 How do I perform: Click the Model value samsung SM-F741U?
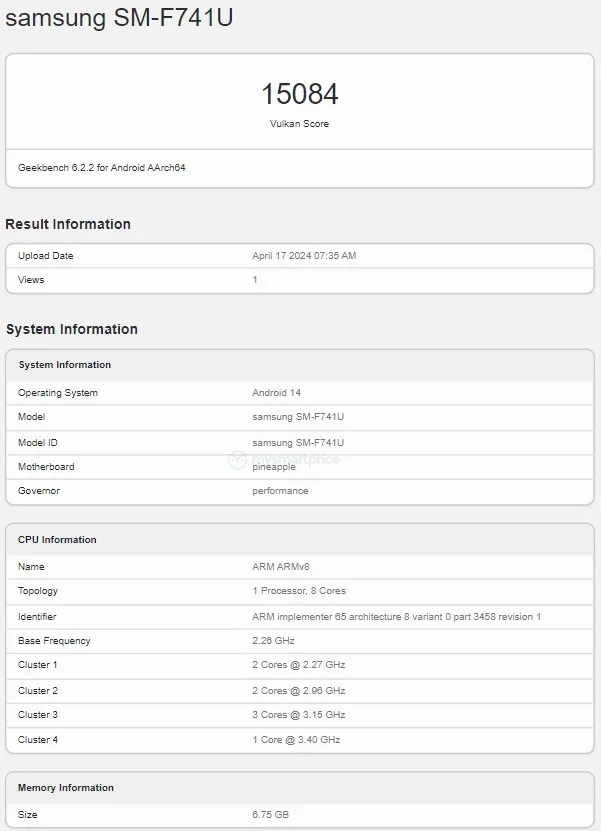coord(298,417)
